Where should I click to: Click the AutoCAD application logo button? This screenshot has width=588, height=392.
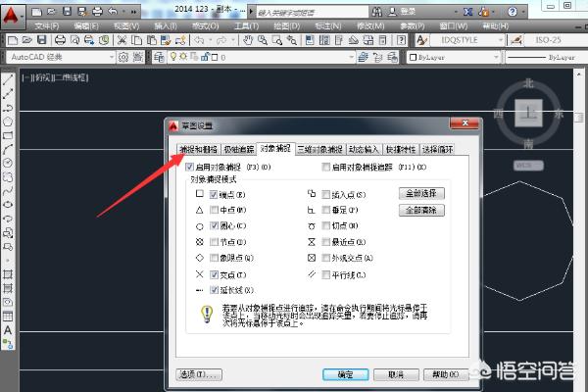pyautogui.click(x=12, y=12)
